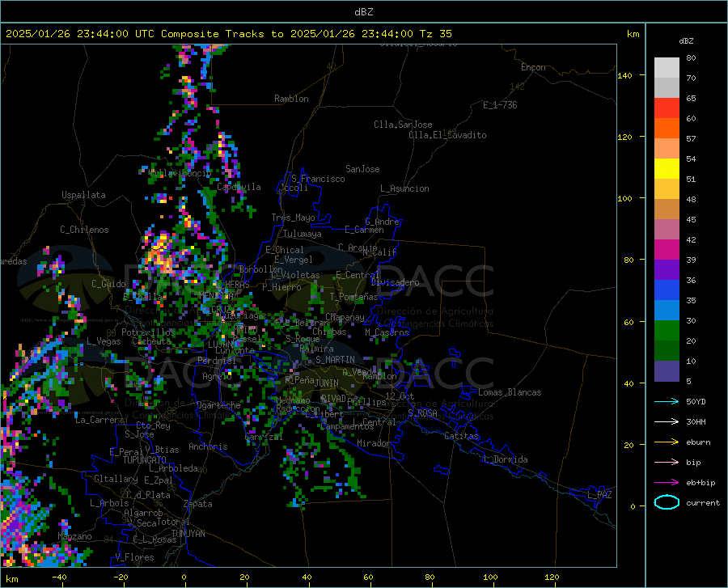This screenshot has height=588, width=728.
Task: Click the 'Anchoris' map label
Action: point(208,446)
